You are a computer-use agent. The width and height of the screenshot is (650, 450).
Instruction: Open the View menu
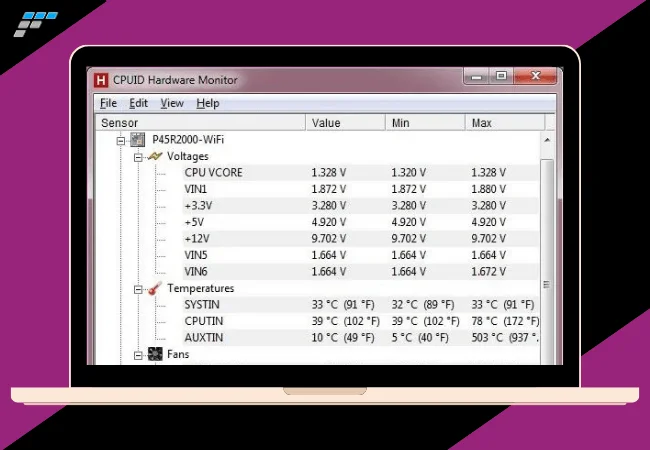(x=172, y=103)
